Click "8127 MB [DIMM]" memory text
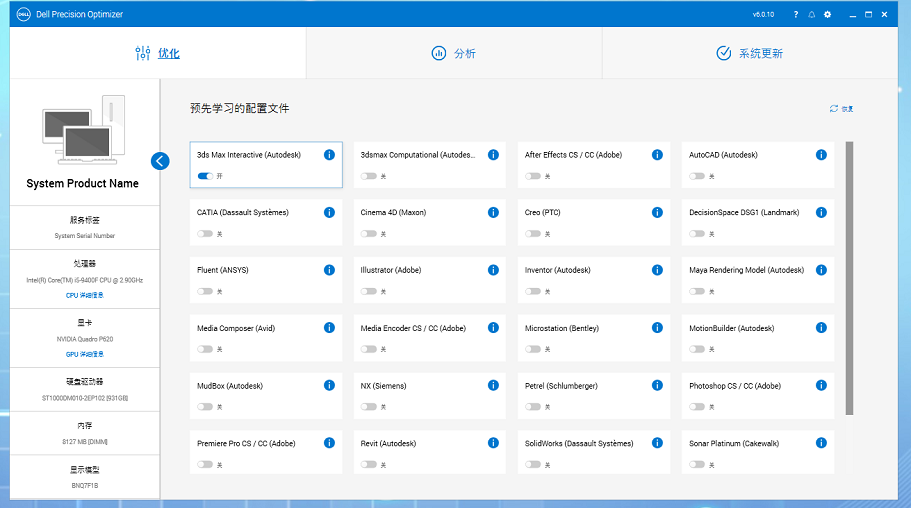 click(x=85, y=442)
